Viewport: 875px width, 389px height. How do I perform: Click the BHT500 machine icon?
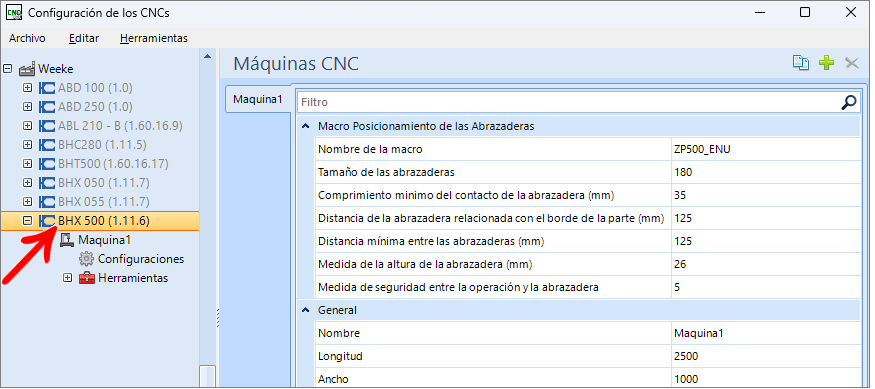(x=47, y=164)
